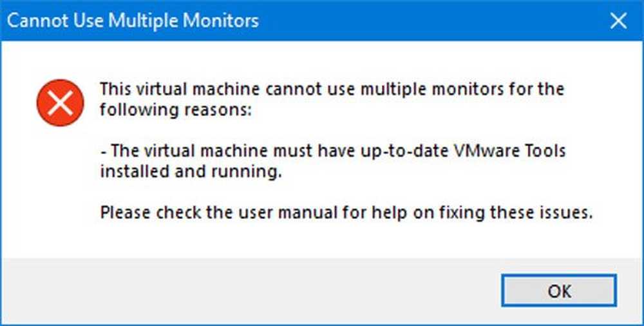Screen dimensions: 644x326
Task: Click the words 'VMware Tools' in message
Action: pos(509,151)
